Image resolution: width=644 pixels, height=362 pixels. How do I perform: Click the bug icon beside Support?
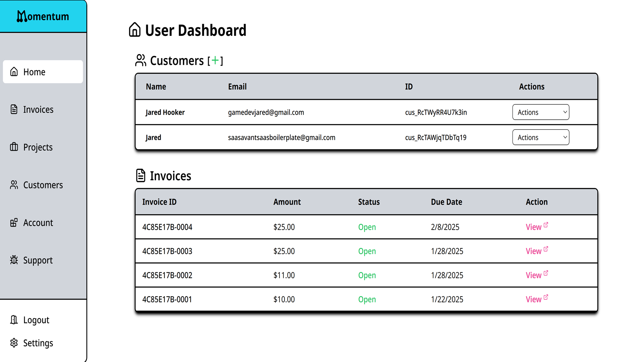[14, 260]
